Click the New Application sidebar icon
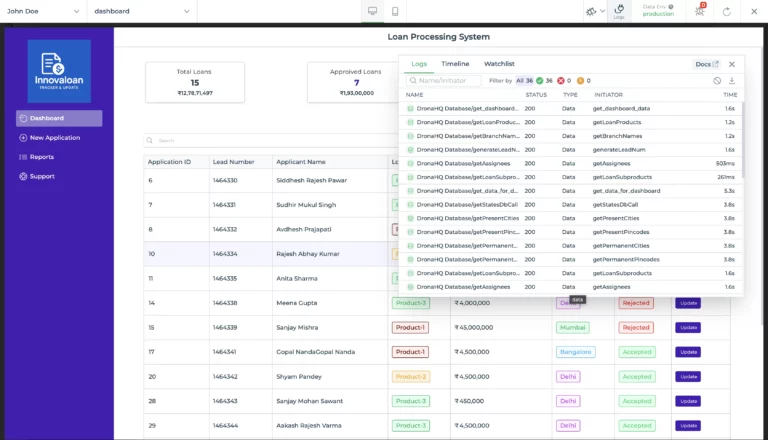The width and height of the screenshot is (768, 440). click(x=23, y=138)
